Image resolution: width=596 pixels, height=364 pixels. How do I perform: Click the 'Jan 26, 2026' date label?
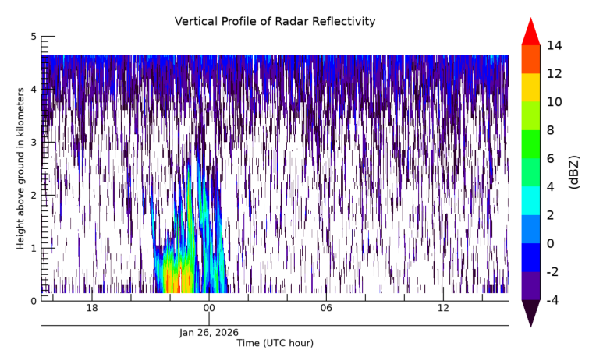click(x=209, y=333)
